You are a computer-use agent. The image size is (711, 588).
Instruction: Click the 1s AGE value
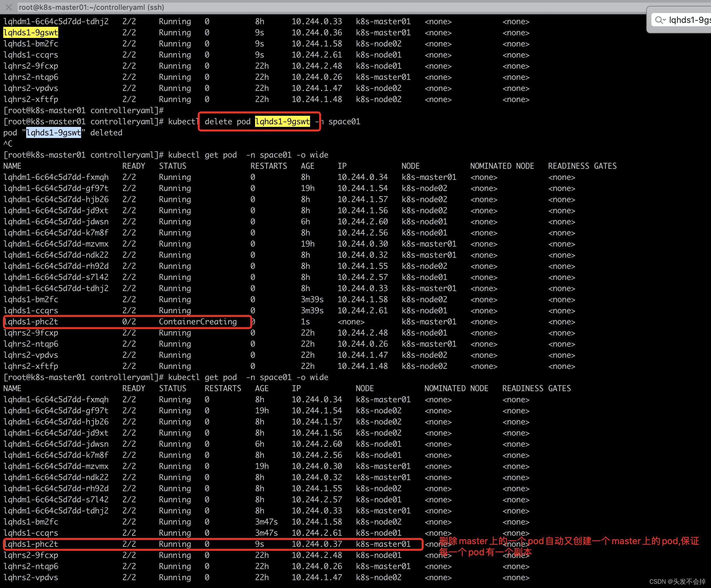coord(305,321)
